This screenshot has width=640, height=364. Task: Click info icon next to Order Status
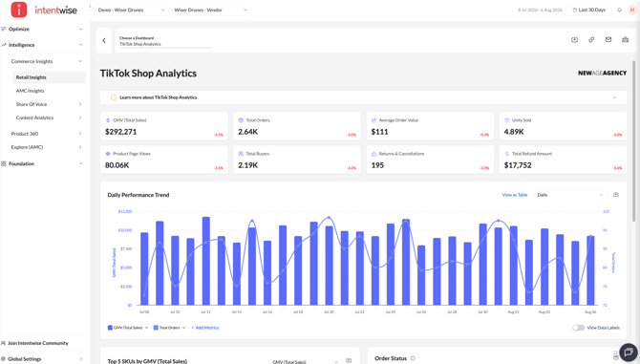413,358
